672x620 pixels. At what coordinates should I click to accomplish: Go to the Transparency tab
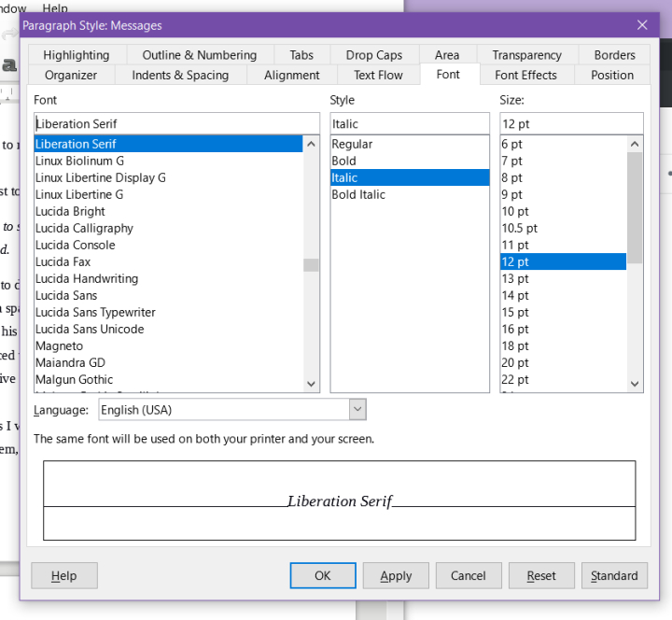(527, 55)
